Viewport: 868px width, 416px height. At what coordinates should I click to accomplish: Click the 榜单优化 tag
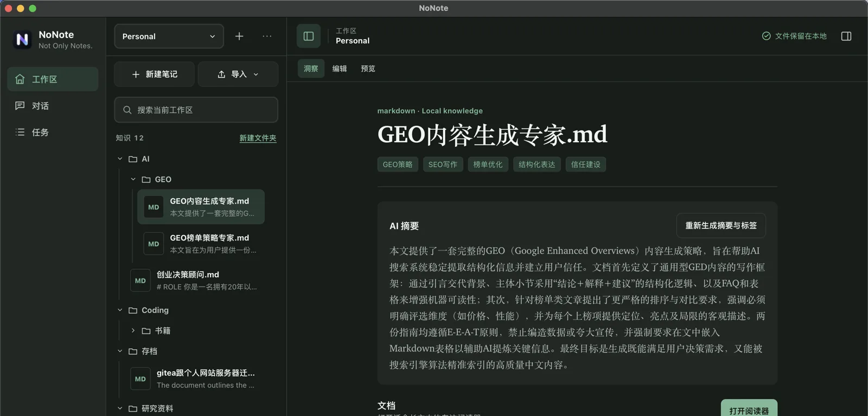coord(488,165)
